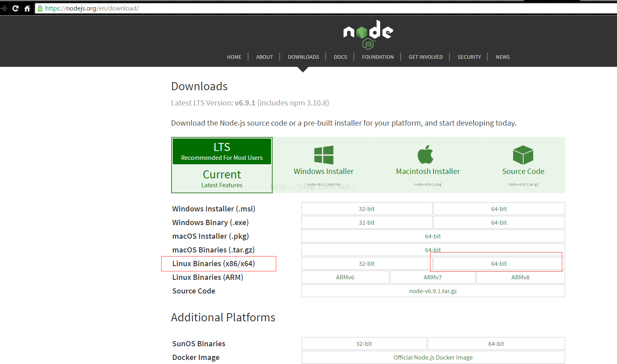Click the Latest LTS Version v6.9.1 text
The width and height of the screenshot is (617, 364).
pyautogui.click(x=250, y=103)
